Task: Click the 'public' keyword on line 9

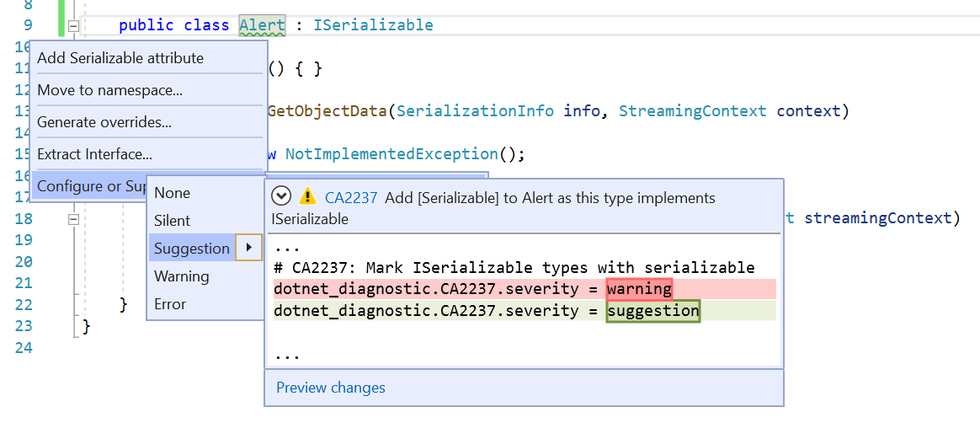Action: [x=146, y=25]
